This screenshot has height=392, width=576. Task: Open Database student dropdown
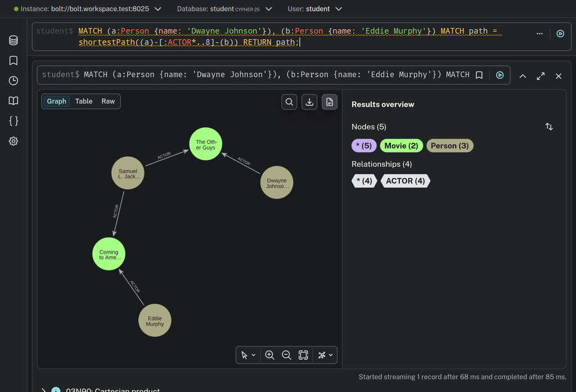[x=224, y=9]
